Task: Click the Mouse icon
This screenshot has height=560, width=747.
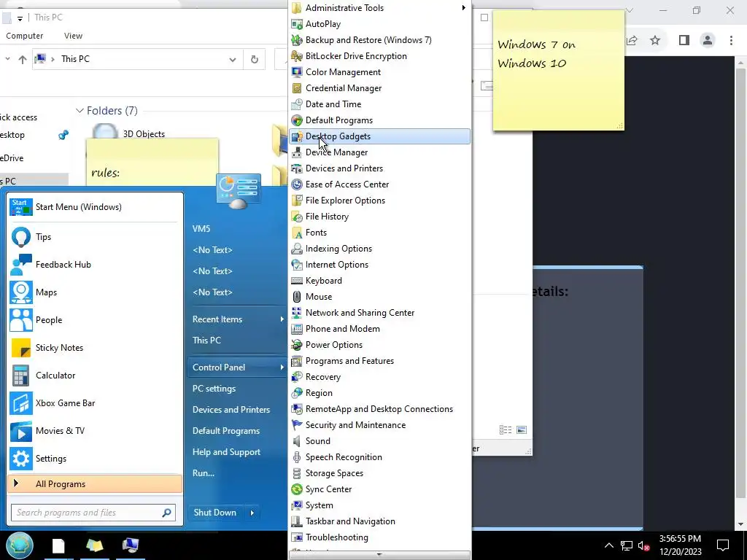Action: pyautogui.click(x=297, y=297)
